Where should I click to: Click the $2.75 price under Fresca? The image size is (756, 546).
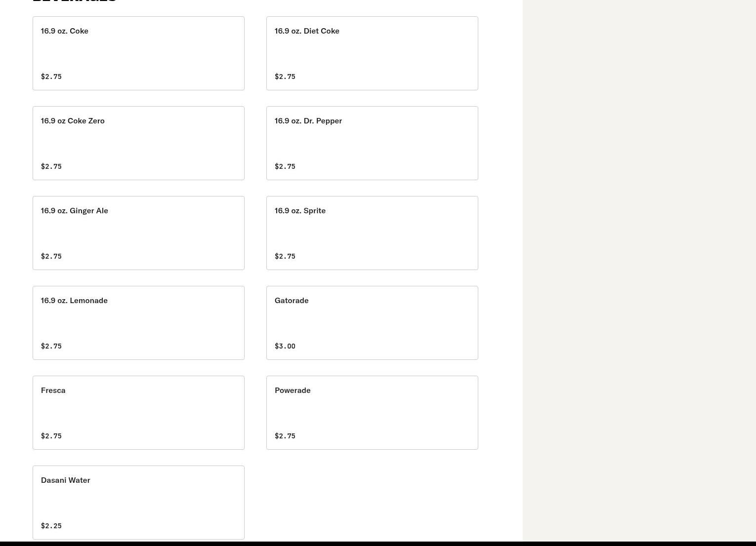pos(51,436)
